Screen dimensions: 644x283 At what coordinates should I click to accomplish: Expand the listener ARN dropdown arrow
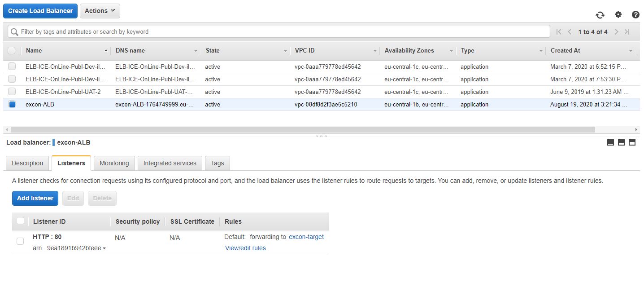pyautogui.click(x=104, y=248)
